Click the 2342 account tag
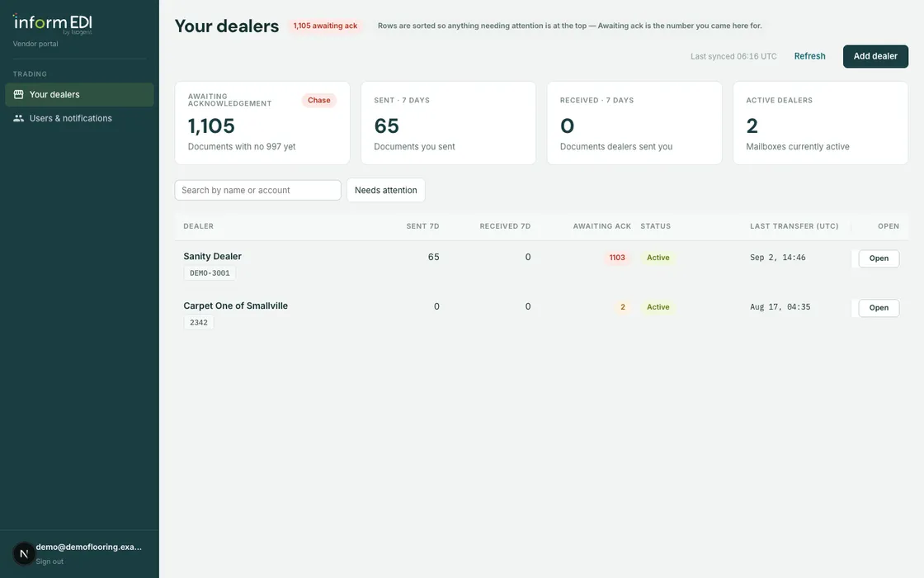The image size is (924, 578). 199,323
